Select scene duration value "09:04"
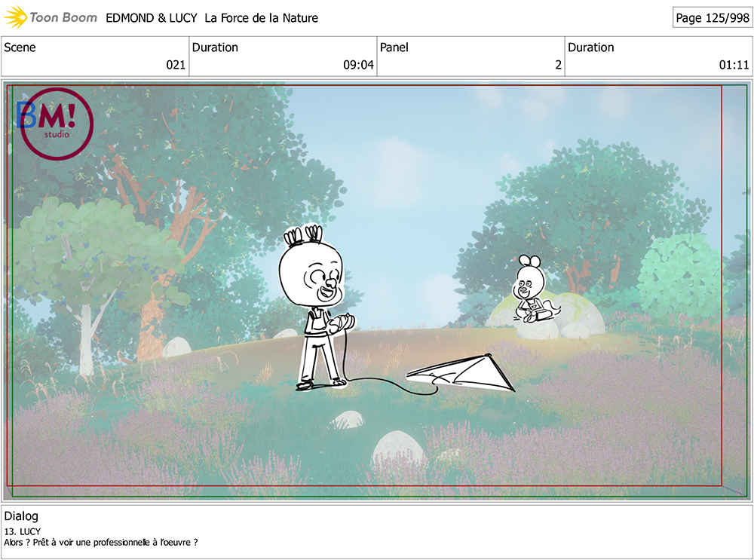The image size is (754, 560). (x=358, y=65)
